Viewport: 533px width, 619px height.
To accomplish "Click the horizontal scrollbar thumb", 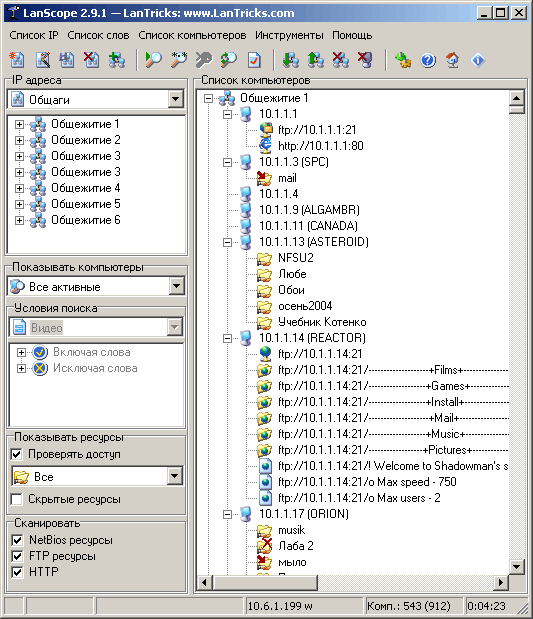I will (x=265, y=582).
